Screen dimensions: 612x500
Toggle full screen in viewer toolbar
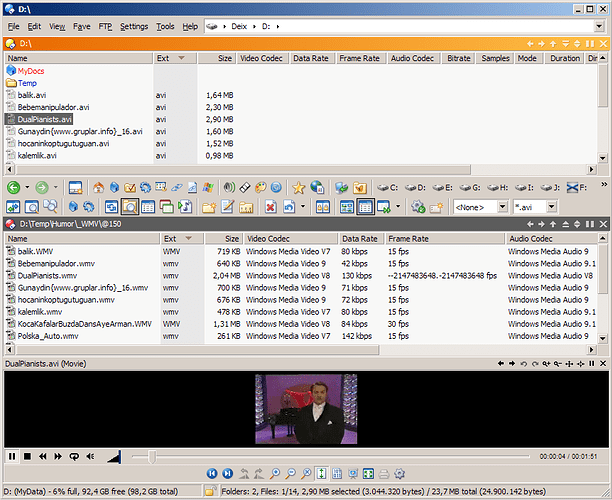point(368,474)
